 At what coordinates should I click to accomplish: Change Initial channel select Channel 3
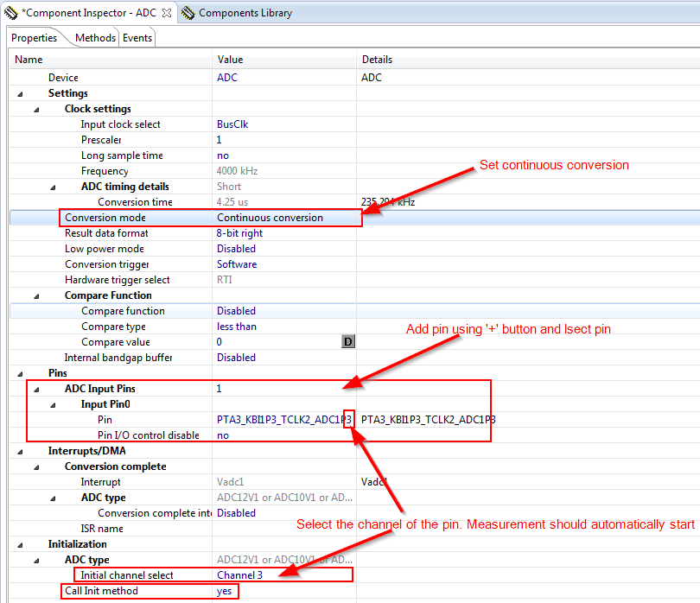coord(239,575)
